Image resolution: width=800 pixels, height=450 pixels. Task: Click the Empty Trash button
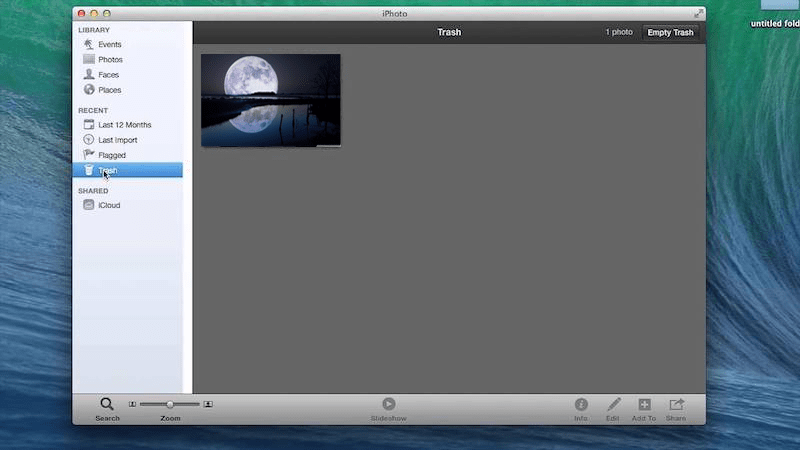670,32
